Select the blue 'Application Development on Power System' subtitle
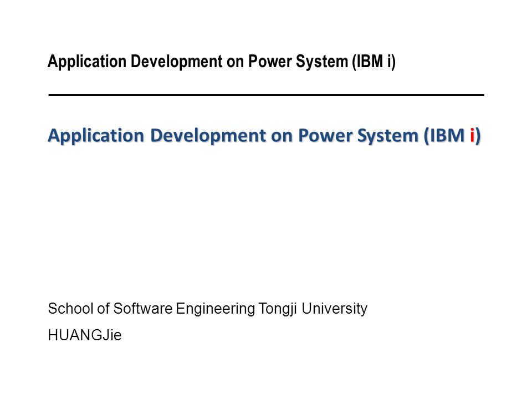Screen dimensions: 532x399 click(264, 136)
